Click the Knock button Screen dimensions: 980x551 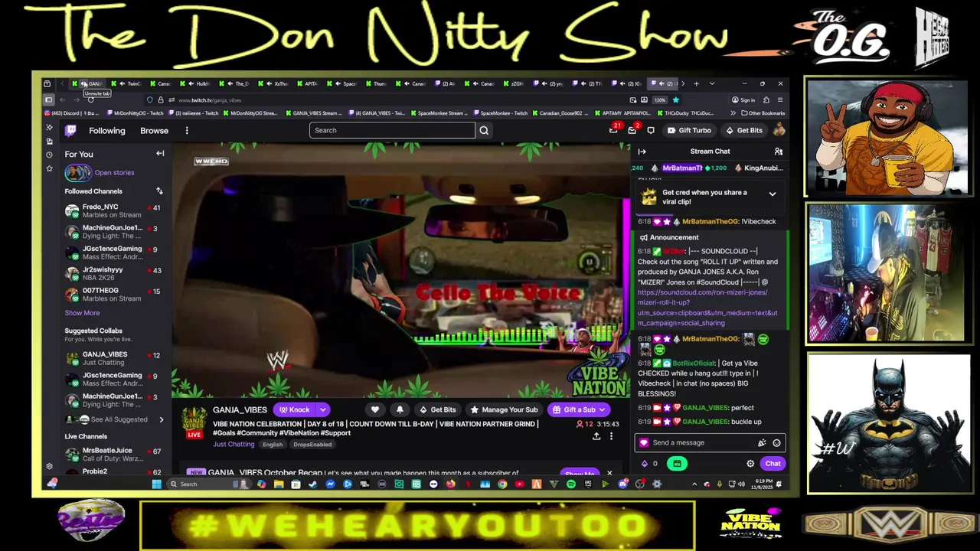(x=294, y=409)
